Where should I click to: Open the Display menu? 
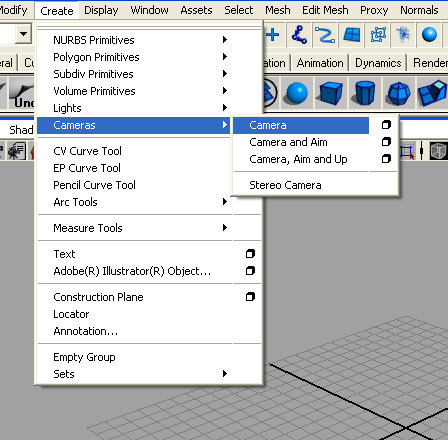[x=101, y=10]
